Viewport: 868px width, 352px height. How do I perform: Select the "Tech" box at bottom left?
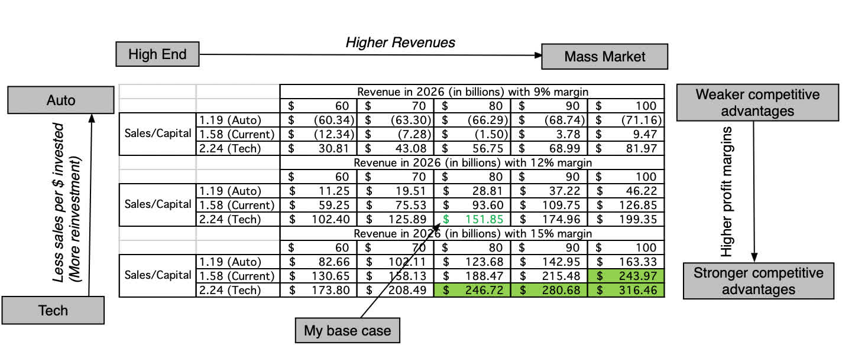point(53,309)
